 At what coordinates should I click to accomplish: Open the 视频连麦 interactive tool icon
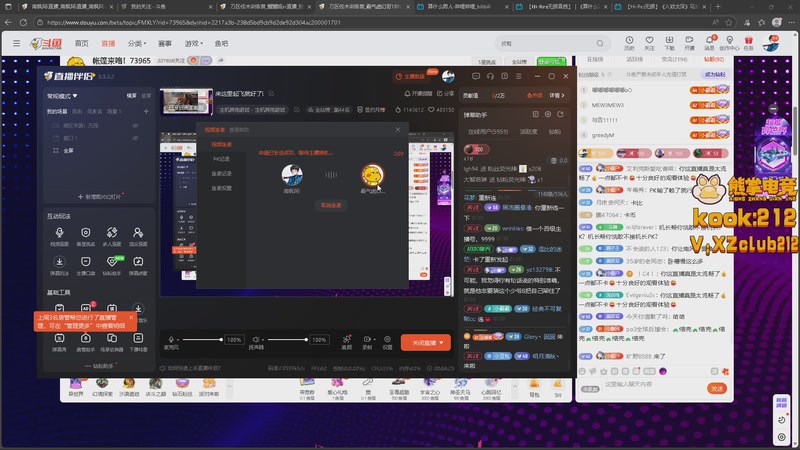59,233
